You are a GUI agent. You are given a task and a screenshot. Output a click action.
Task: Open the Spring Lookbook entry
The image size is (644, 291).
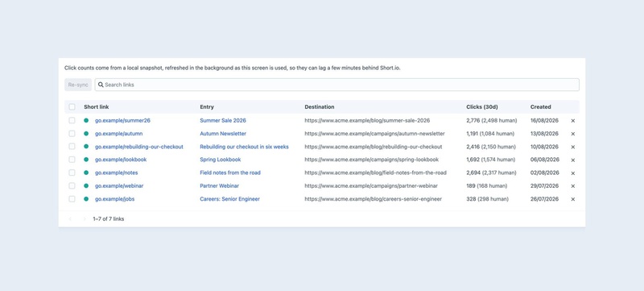[x=221, y=160]
